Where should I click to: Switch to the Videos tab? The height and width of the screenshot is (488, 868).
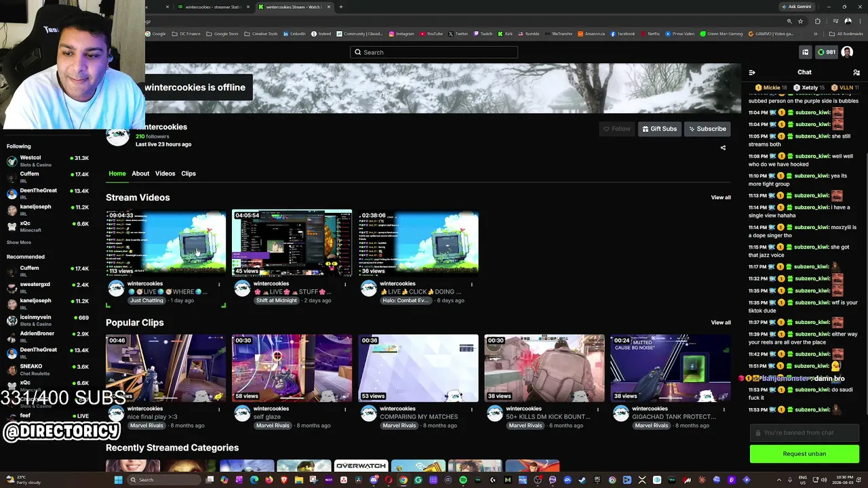tap(165, 174)
